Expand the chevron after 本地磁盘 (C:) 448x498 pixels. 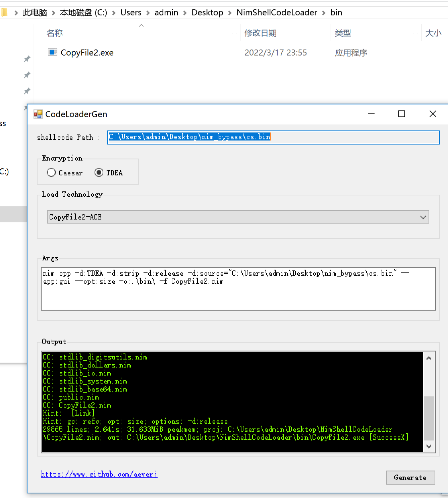click(x=114, y=13)
